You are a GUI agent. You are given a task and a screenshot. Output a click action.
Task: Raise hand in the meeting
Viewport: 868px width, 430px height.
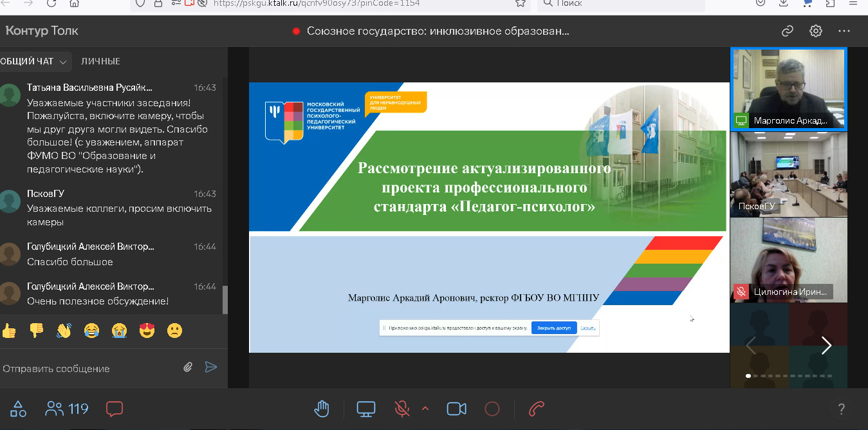[x=322, y=409]
